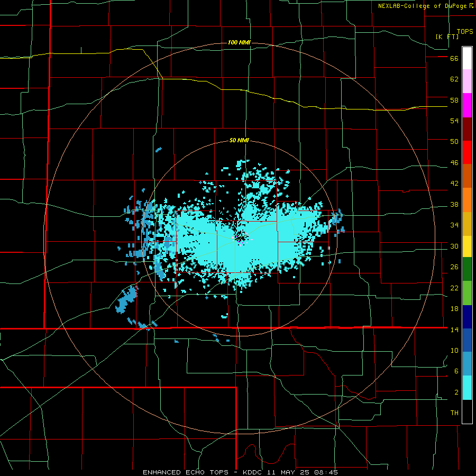The image size is (476, 476).
Task: Pick the magenta legend swatch
Action: pos(467,105)
